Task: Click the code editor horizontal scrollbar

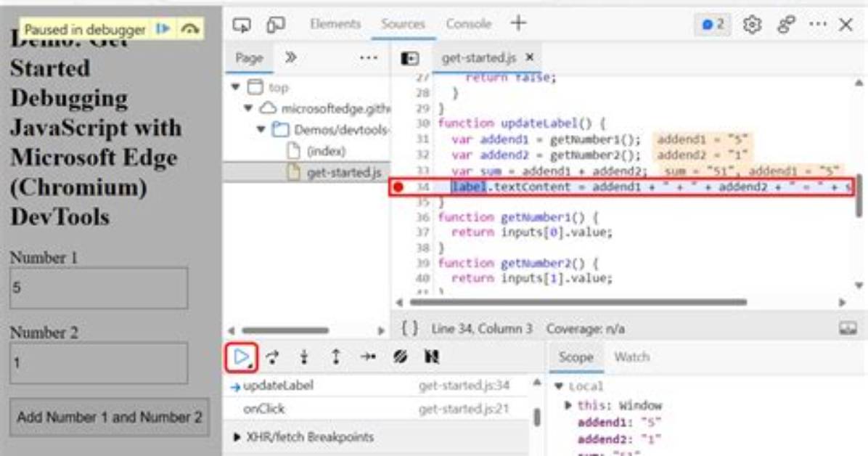Action: tap(578, 302)
